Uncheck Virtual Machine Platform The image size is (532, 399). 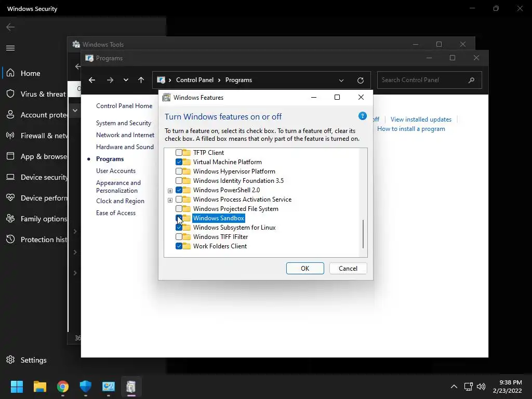tap(179, 162)
